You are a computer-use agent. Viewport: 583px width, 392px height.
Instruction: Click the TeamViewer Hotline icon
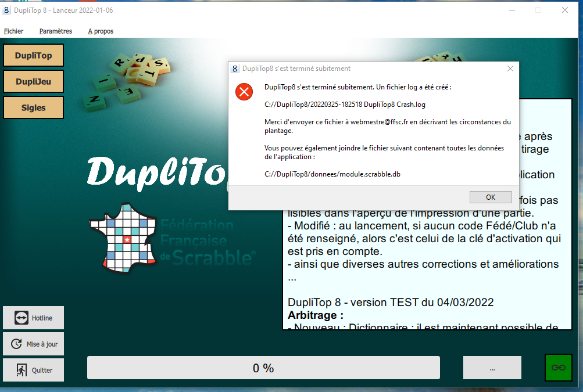[x=21, y=318]
